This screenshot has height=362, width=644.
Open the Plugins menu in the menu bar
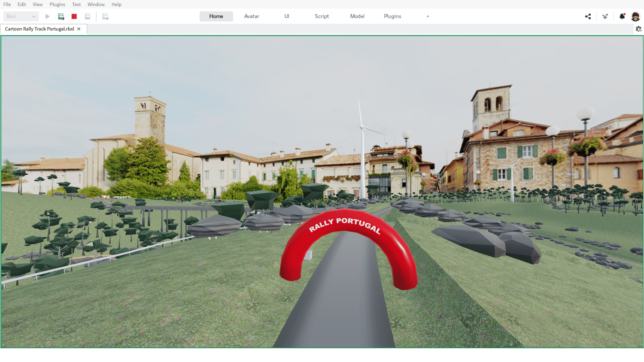(58, 4)
